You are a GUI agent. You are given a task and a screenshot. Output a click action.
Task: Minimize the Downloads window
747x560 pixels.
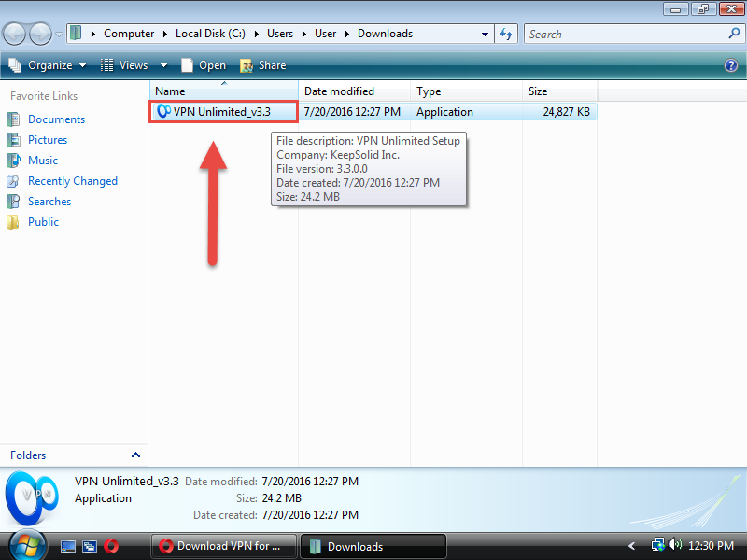point(675,9)
